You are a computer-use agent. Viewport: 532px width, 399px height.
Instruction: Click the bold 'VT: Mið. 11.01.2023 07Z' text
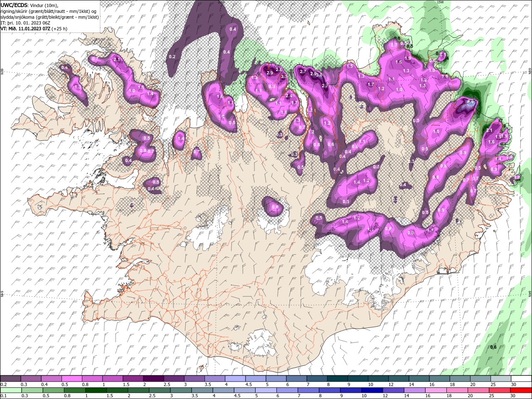[x=25, y=29]
